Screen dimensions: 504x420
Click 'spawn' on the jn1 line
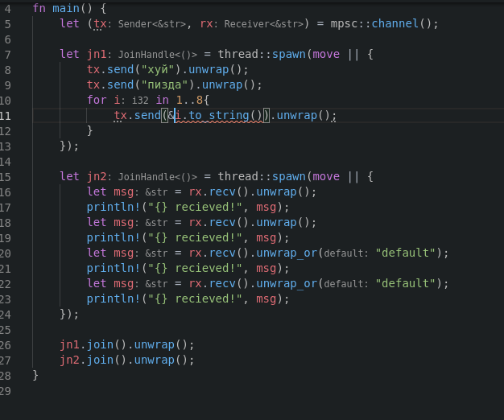[x=289, y=54]
